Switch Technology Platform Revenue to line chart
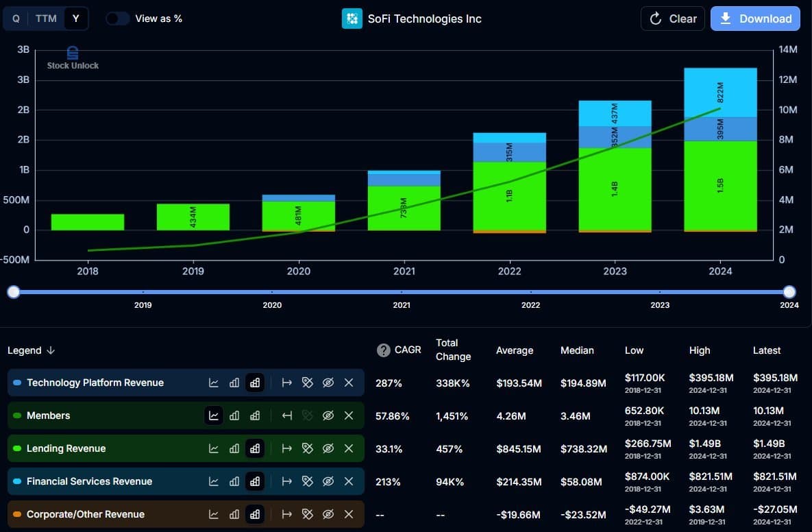This screenshot has width=812, height=532. (213, 383)
